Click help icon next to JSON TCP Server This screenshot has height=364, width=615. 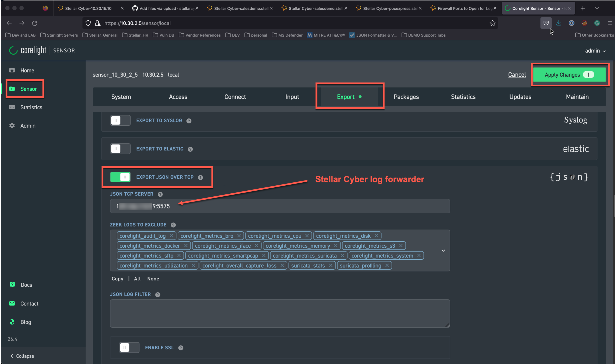click(160, 194)
